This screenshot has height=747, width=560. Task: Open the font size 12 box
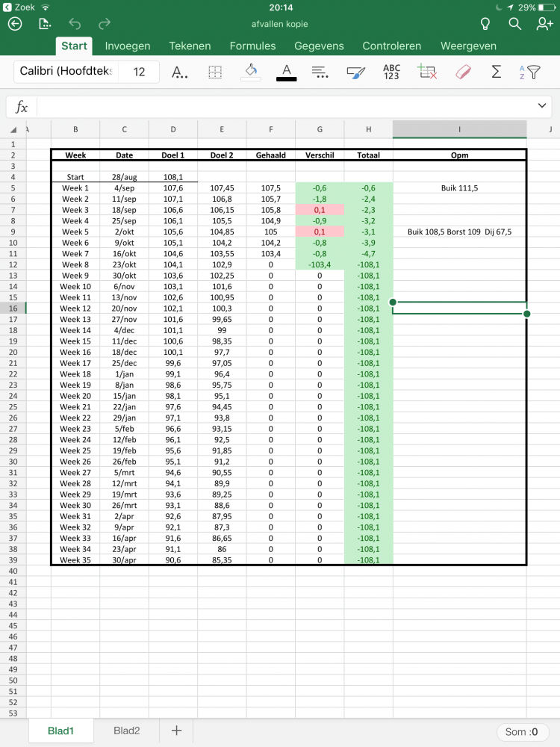pyautogui.click(x=139, y=72)
